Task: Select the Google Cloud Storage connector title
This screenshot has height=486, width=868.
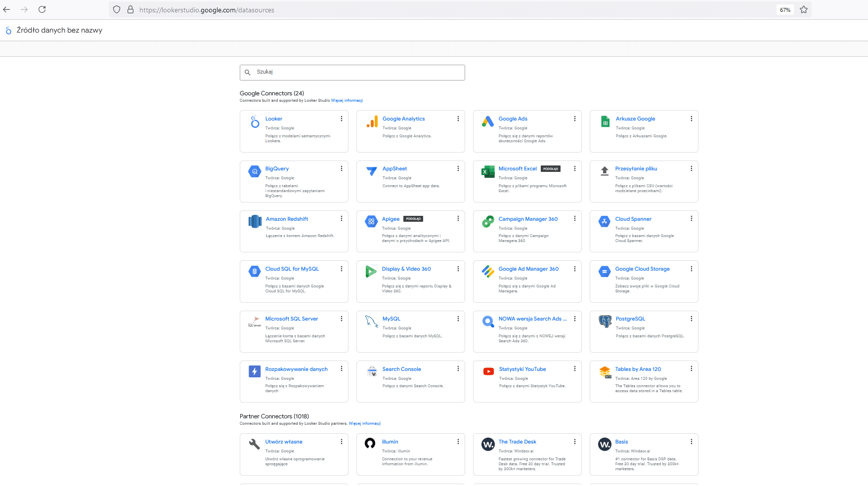Action: coord(643,269)
